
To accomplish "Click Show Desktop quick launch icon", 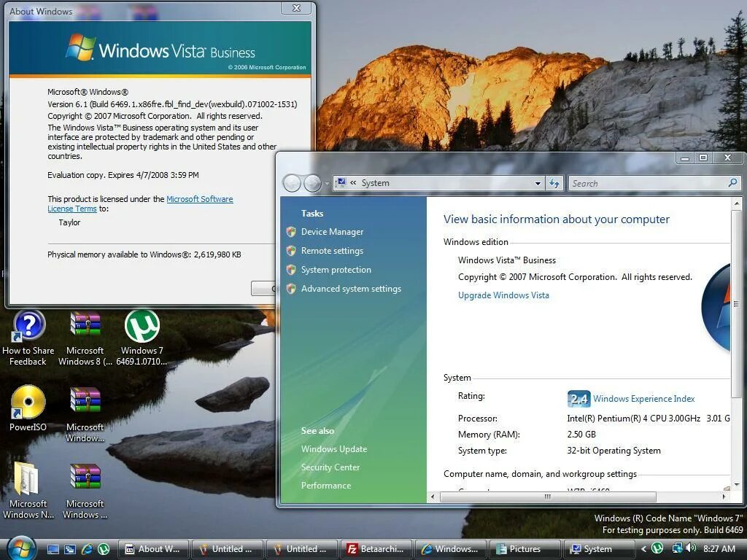I will 53,549.
